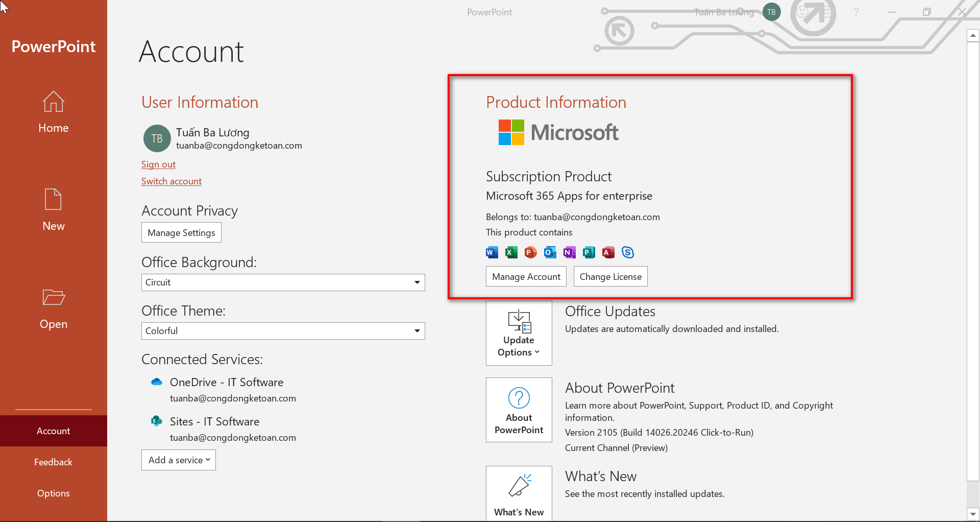Click the Excel app icon

[511, 252]
